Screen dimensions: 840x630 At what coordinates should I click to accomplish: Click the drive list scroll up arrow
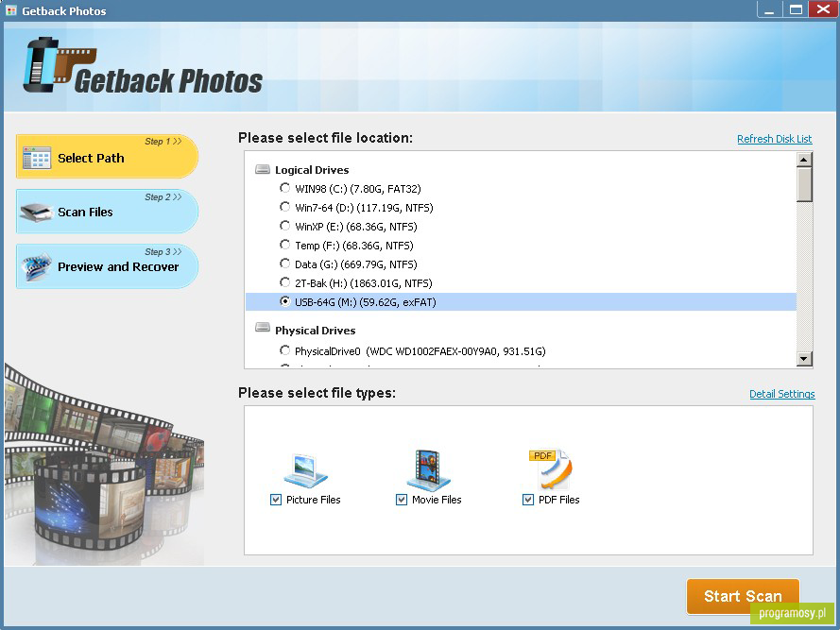[x=804, y=160]
